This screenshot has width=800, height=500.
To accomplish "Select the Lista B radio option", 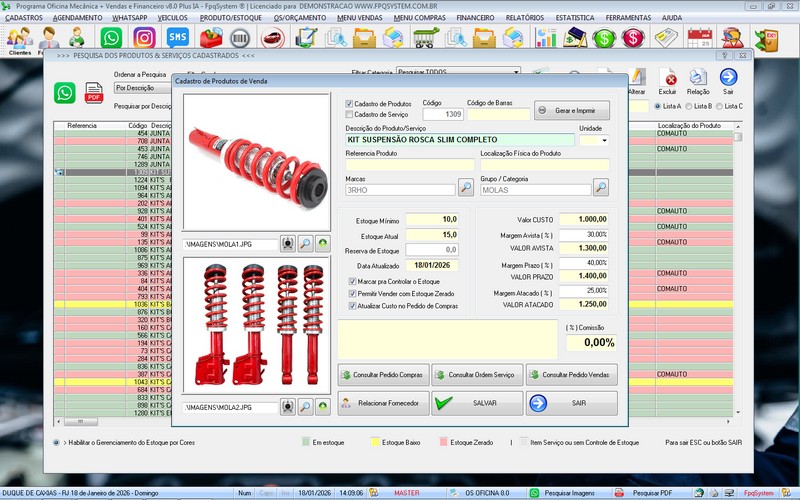I will coord(689,106).
